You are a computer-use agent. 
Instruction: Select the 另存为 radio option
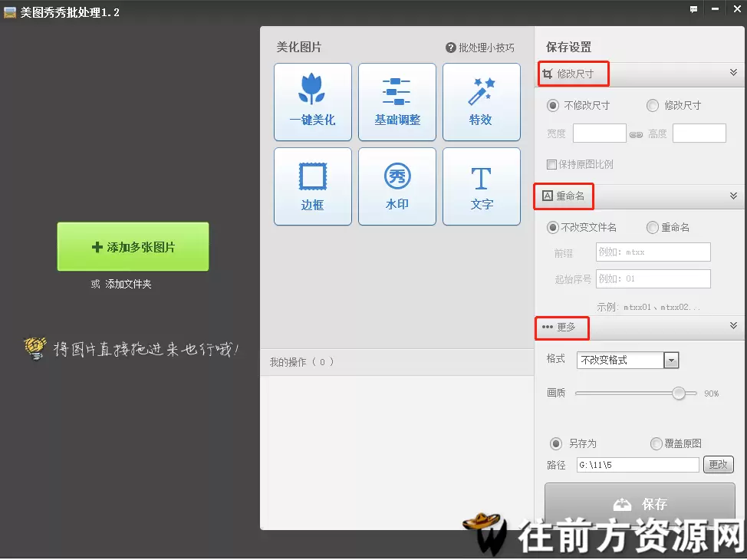coord(556,443)
